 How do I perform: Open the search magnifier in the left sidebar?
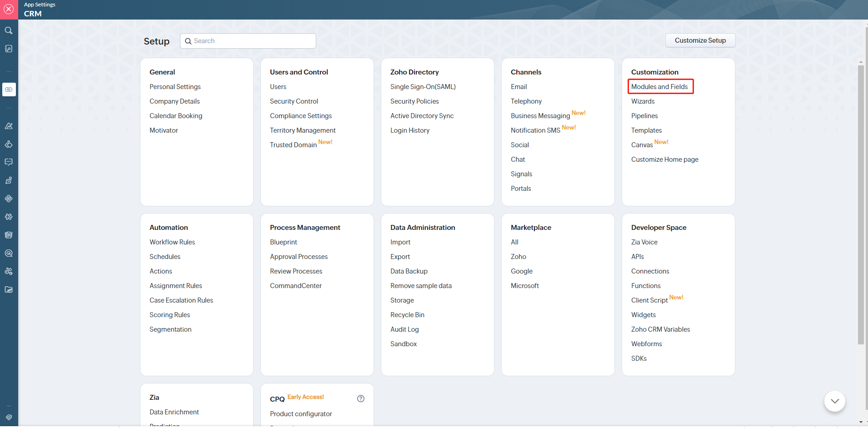point(9,30)
